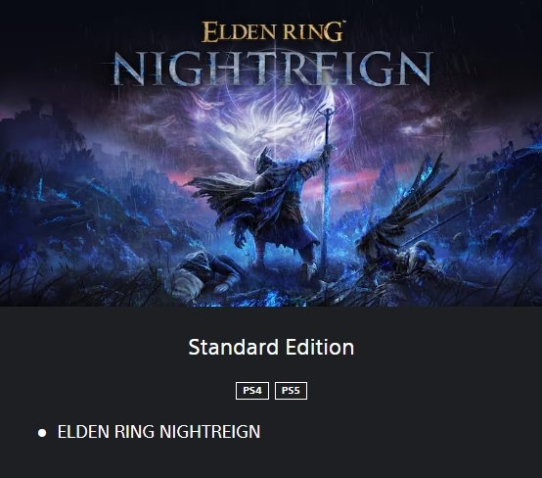Click the PS4 platform badge
Viewport: 542px width, 478px height.
tap(252, 391)
